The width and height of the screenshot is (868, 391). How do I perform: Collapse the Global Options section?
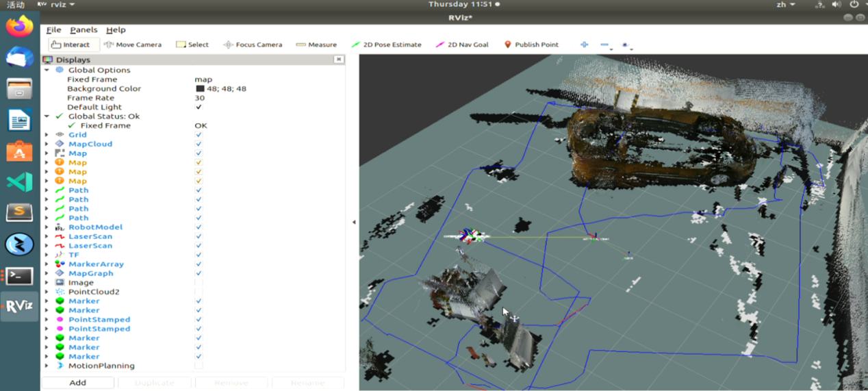47,70
